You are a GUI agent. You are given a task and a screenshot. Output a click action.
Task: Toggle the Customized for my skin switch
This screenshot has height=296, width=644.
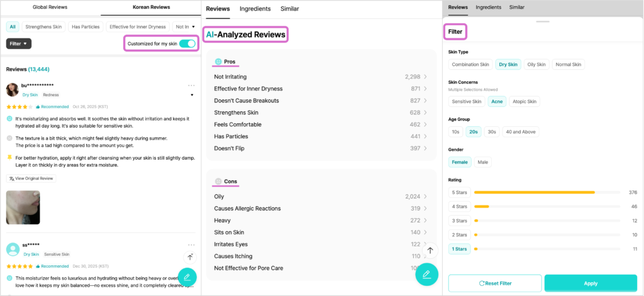(x=187, y=43)
